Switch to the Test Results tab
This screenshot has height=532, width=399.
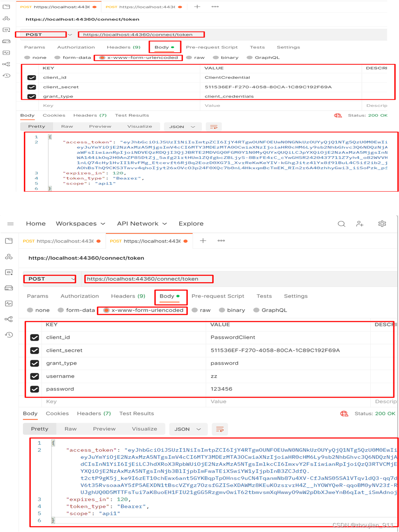[136, 413]
